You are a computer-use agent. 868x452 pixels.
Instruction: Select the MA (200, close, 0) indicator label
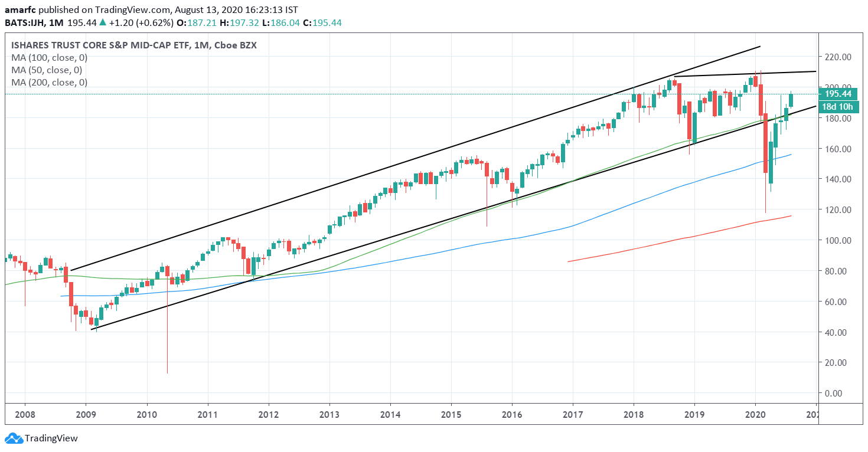tap(50, 83)
